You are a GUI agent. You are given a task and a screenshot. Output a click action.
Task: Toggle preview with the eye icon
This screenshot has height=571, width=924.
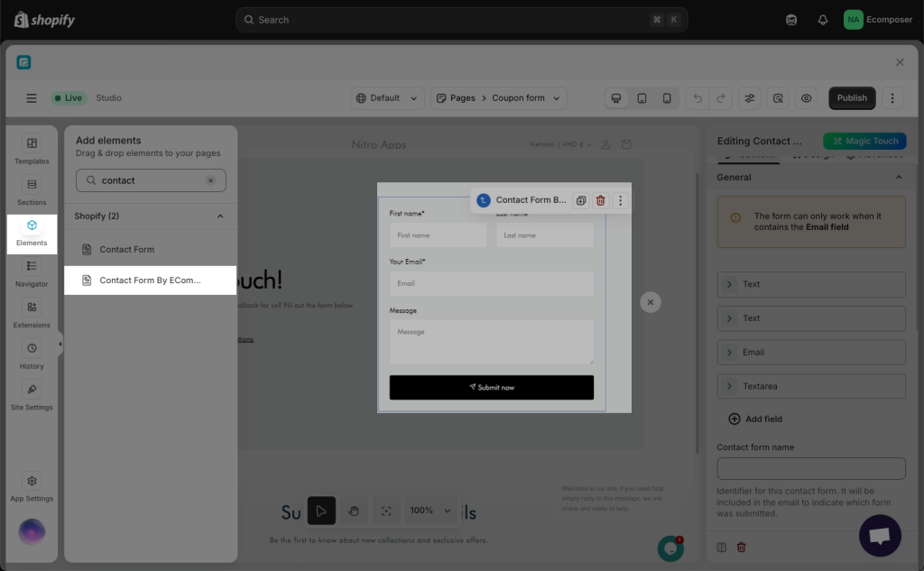pos(807,98)
